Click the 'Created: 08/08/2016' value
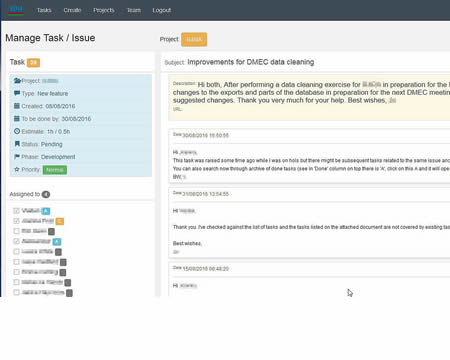 (x=60, y=106)
